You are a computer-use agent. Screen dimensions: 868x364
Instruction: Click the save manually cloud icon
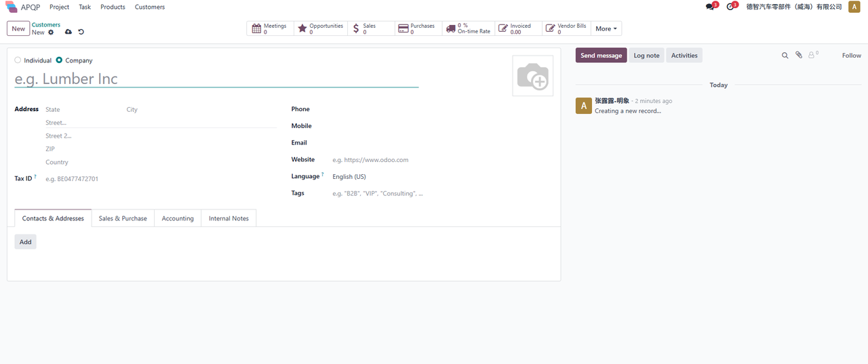[x=68, y=32]
